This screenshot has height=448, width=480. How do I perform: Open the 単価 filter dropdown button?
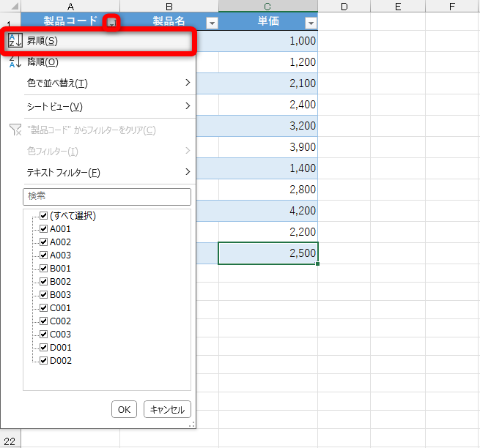point(311,23)
